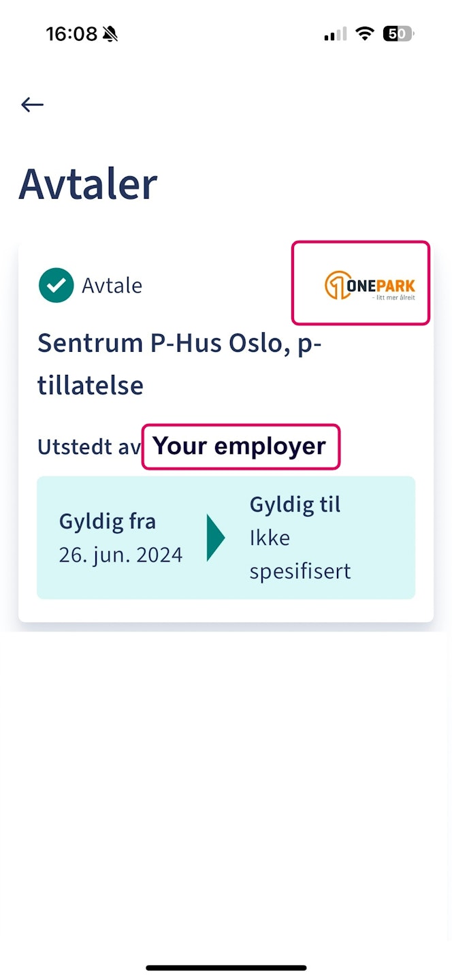Tap the 'Gyldig fra' label

coord(108,522)
